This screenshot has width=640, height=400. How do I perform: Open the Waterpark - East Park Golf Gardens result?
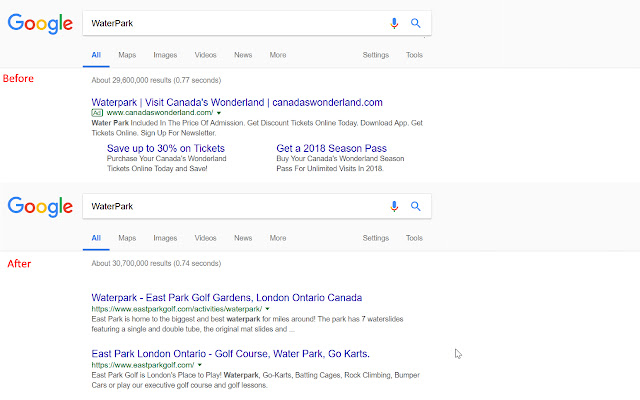(x=226, y=298)
